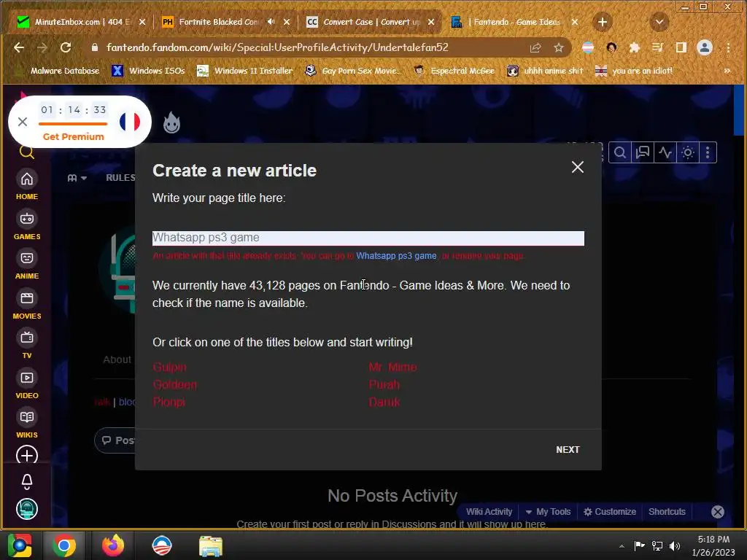Dismiss the VPN timer widget with its X
The height and width of the screenshot is (560, 747).
tap(23, 122)
